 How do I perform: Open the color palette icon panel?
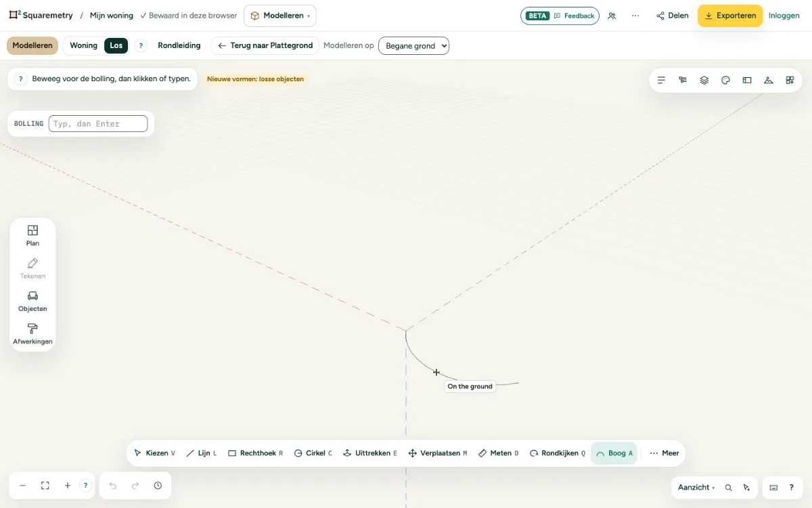point(725,80)
